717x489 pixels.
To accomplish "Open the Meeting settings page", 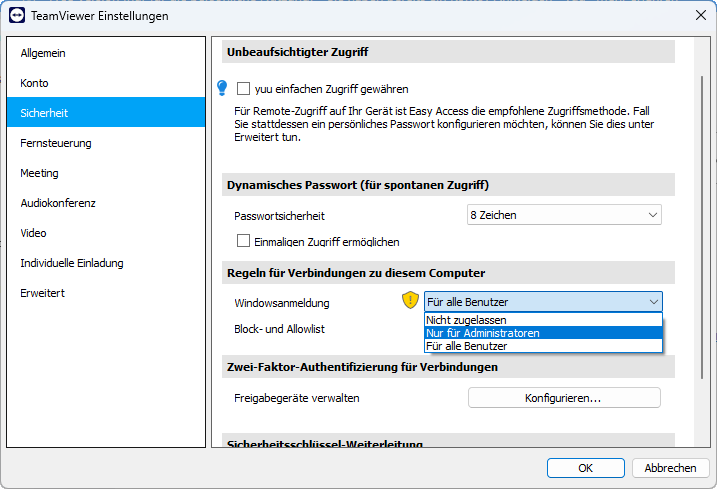I will click(x=40, y=173).
